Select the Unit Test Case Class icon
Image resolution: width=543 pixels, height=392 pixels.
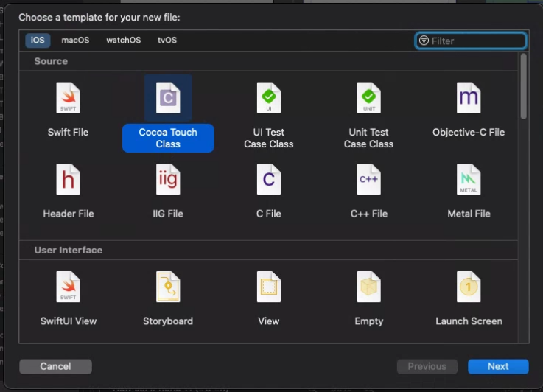(x=369, y=98)
